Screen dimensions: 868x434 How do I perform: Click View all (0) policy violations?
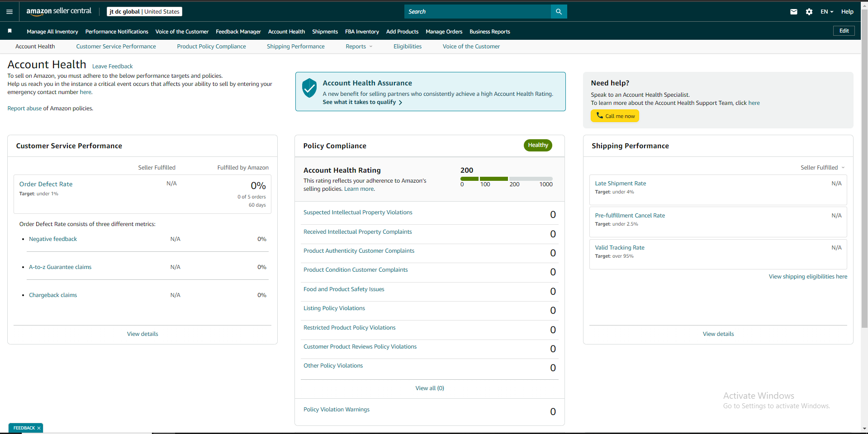pos(430,388)
